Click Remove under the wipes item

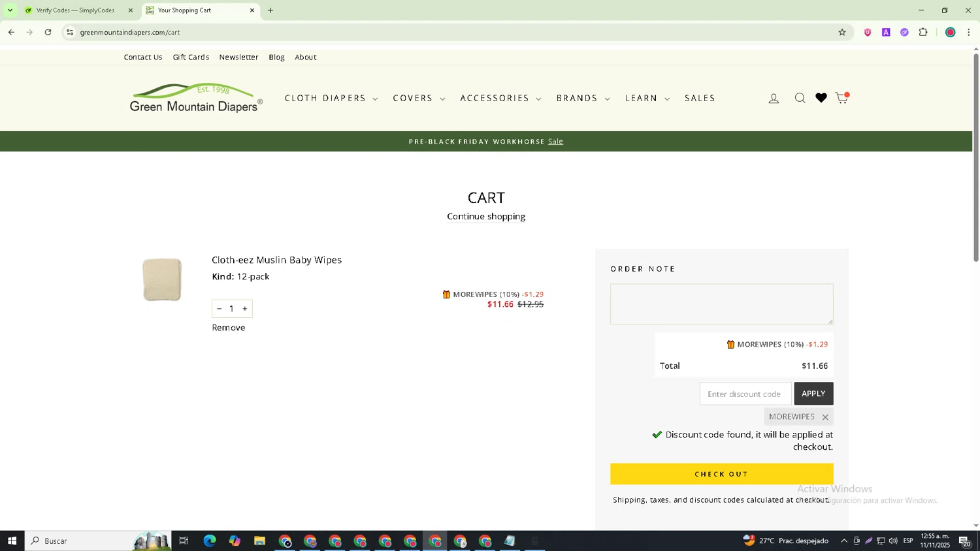(229, 328)
